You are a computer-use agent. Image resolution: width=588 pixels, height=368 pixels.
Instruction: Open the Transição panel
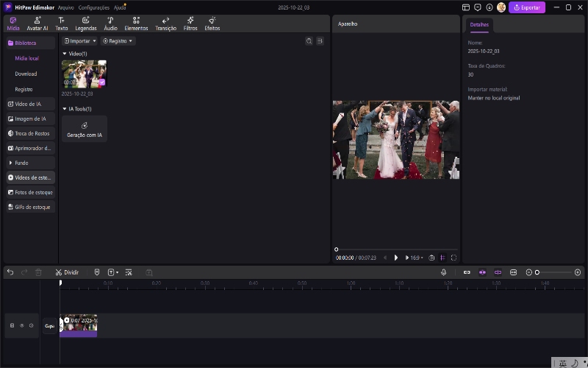coord(165,24)
